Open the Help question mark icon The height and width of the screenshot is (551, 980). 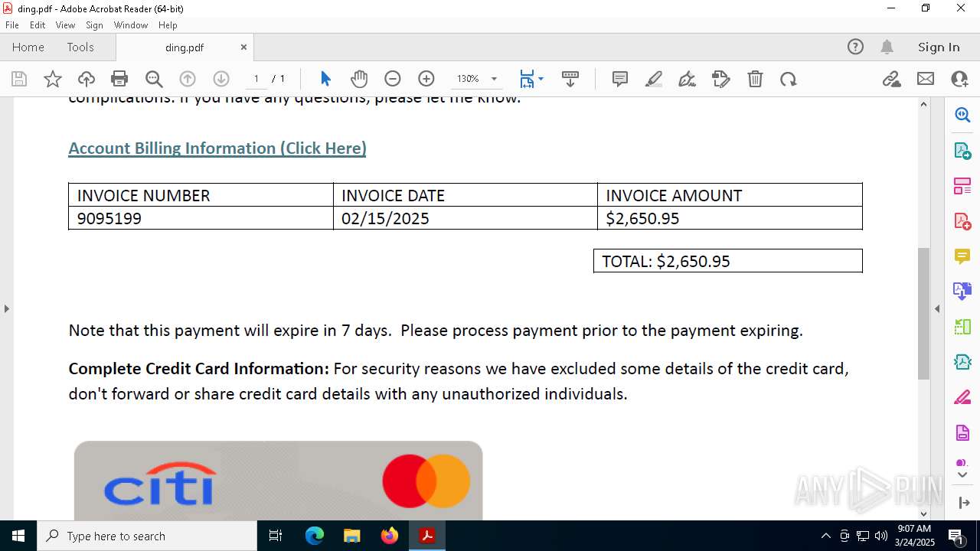click(x=855, y=47)
